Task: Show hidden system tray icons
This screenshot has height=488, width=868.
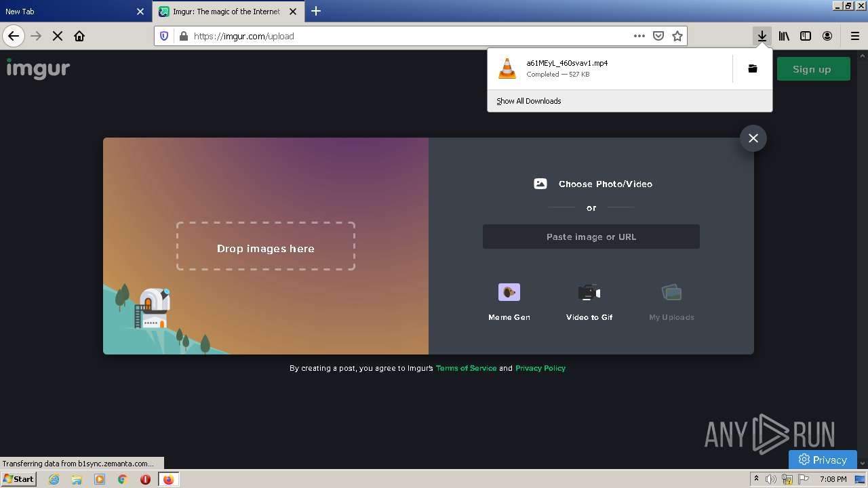Action: [x=756, y=479]
